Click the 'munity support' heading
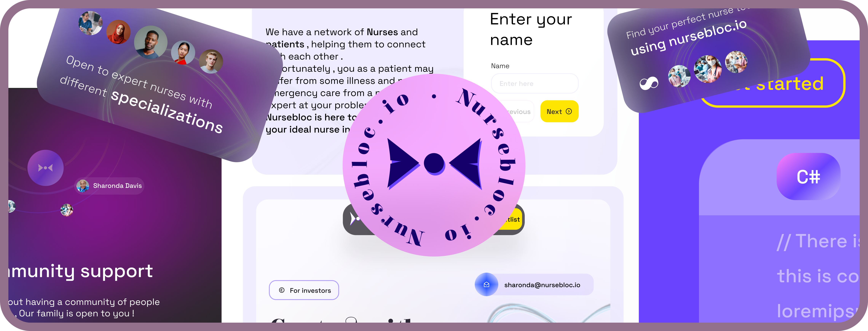This screenshot has height=331, width=868. pos(81,271)
